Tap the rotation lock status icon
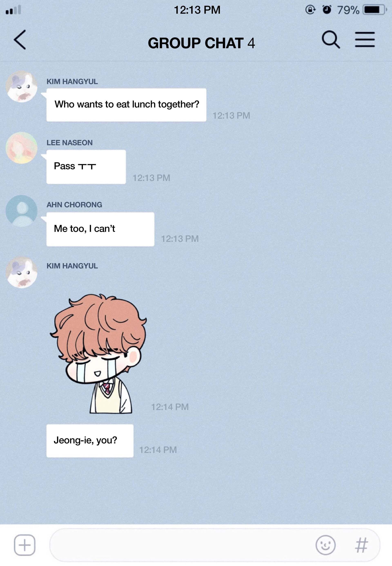Viewport: 392px width, 566px height. click(x=310, y=10)
